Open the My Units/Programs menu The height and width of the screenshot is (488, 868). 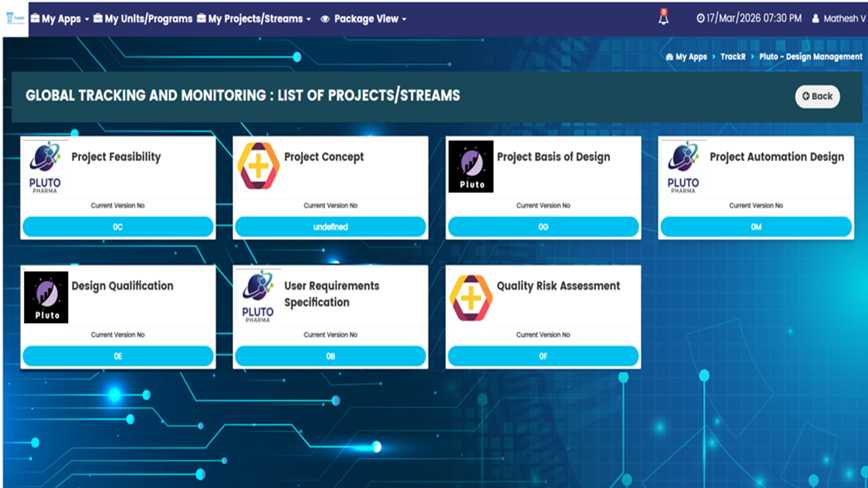point(143,19)
